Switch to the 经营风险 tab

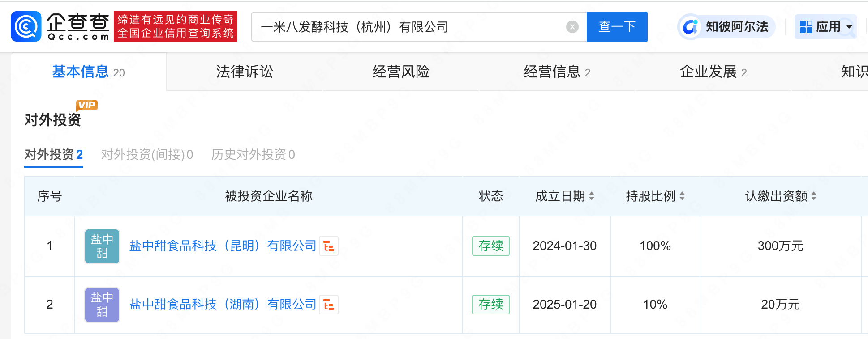click(x=401, y=72)
